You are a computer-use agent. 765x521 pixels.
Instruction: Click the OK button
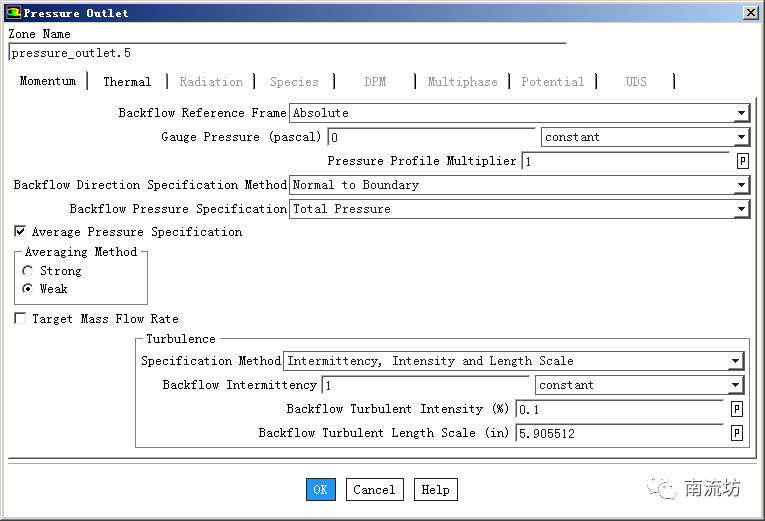(x=320, y=490)
